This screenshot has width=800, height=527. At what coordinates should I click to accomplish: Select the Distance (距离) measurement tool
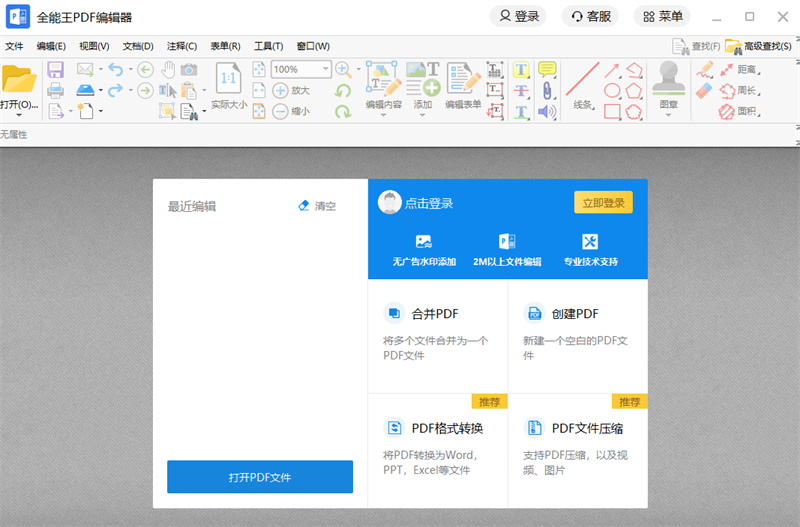[x=736, y=70]
